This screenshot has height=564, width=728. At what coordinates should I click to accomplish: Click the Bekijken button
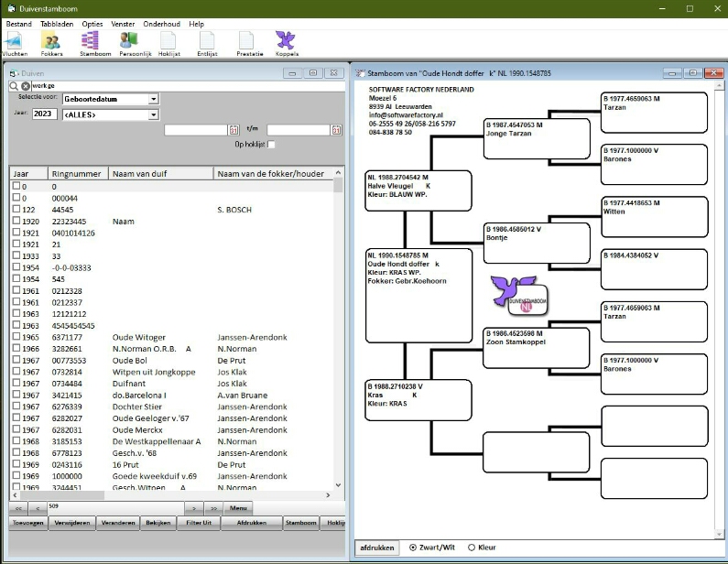pos(158,523)
